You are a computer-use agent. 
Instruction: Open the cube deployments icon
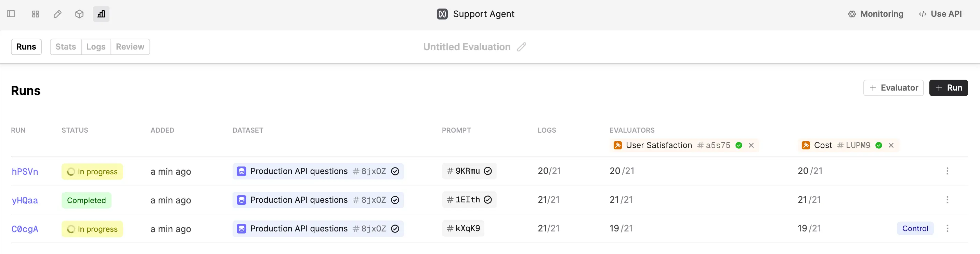79,14
